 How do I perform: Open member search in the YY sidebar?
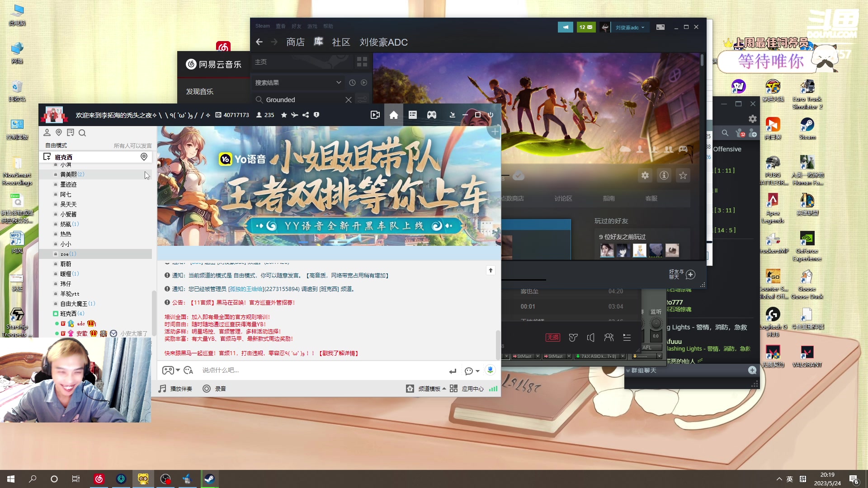(x=82, y=133)
